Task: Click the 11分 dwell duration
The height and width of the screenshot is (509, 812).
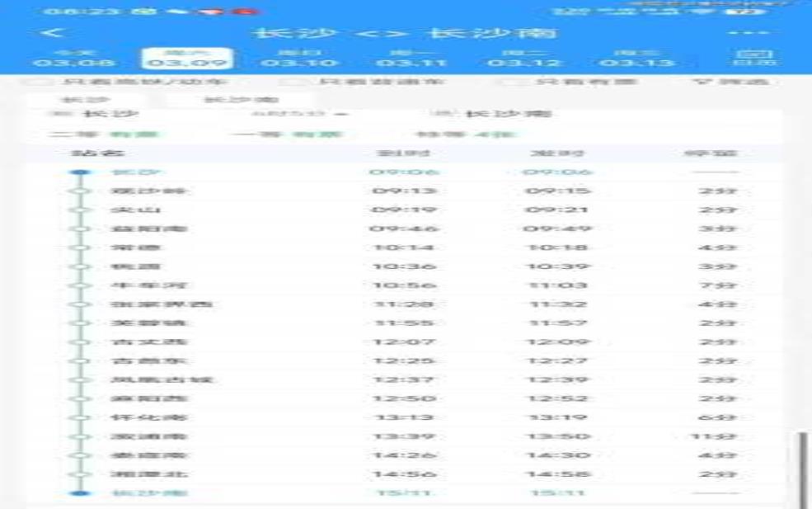Action: click(714, 436)
